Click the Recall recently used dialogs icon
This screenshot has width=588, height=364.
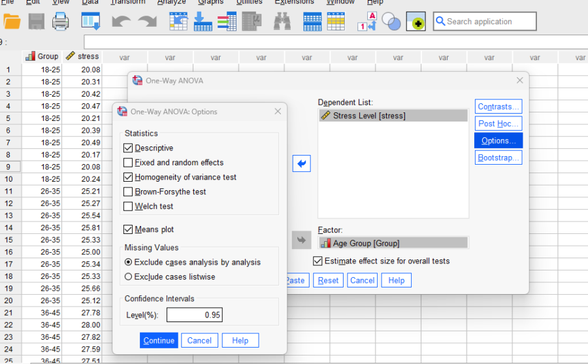coord(90,22)
